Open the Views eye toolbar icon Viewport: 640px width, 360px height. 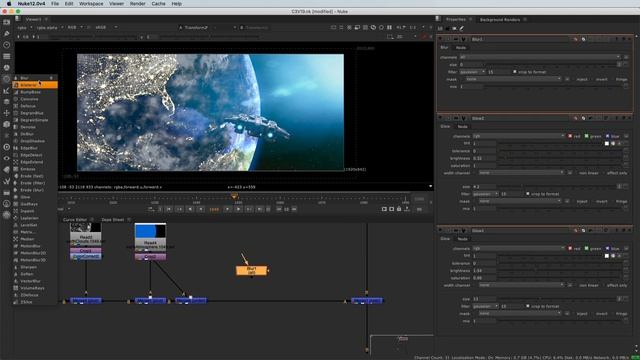[x=6, y=158]
